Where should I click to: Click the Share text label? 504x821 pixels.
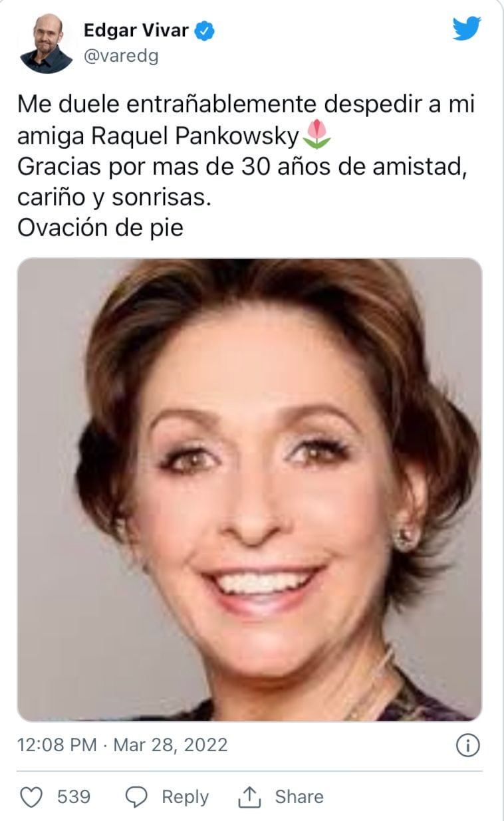click(299, 796)
